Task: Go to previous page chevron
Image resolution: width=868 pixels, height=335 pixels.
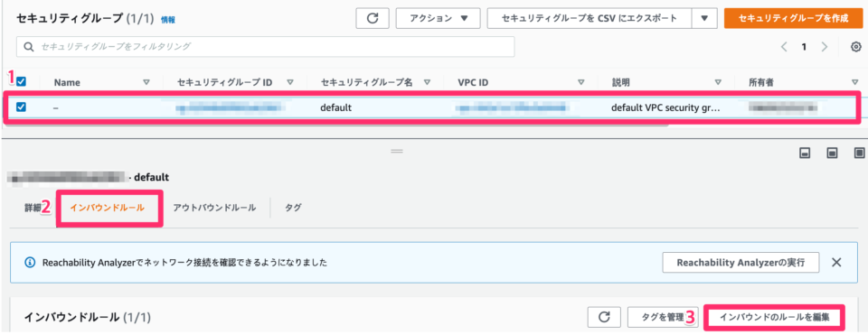Action: (784, 47)
